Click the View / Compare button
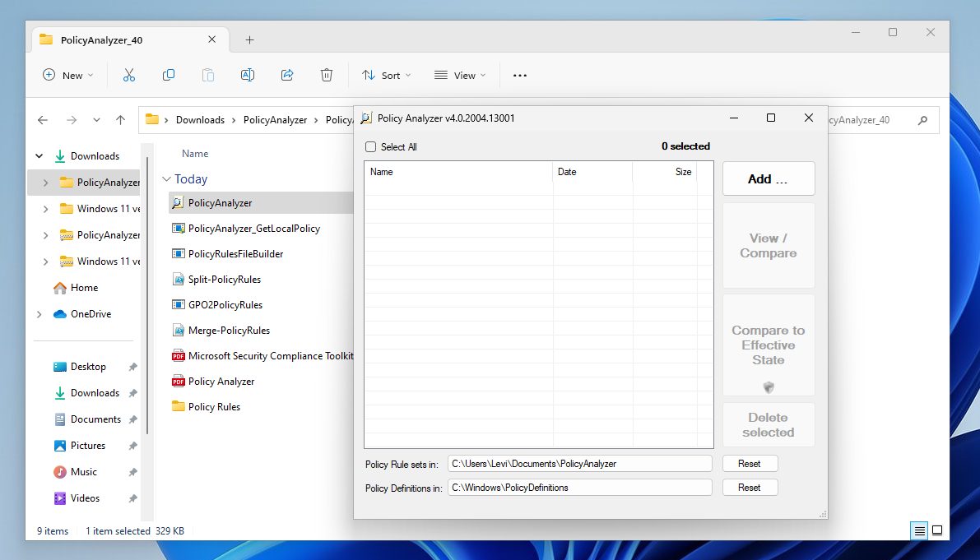980x560 pixels. pyautogui.click(x=769, y=245)
